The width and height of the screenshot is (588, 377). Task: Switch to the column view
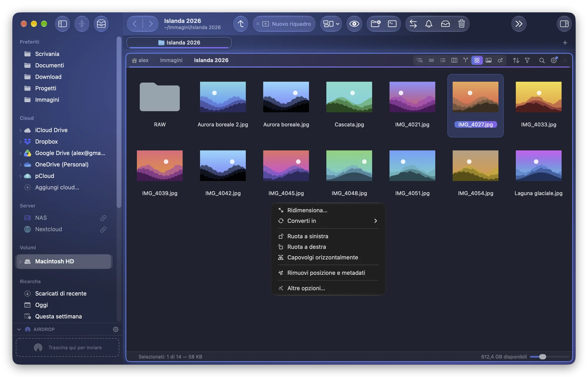(x=454, y=60)
